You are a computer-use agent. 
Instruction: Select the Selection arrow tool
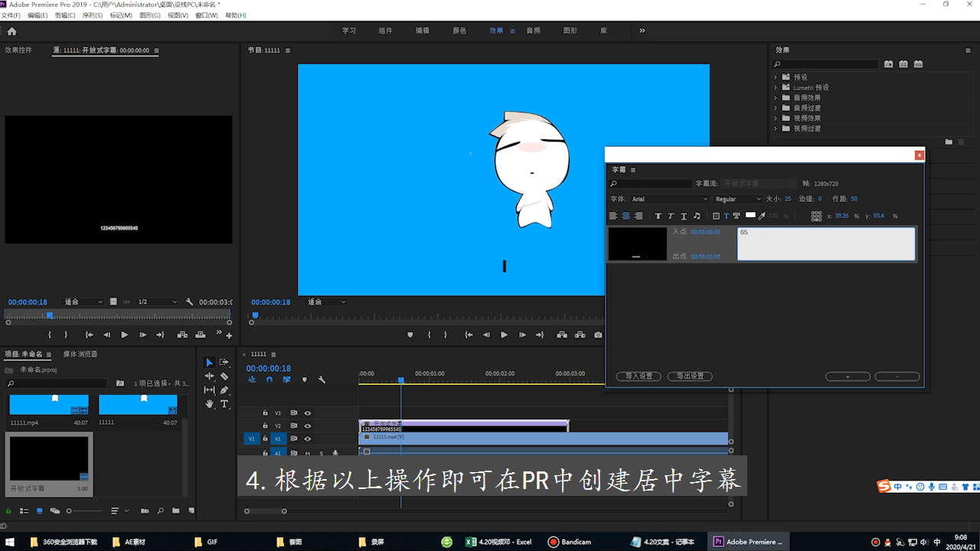[x=209, y=362]
